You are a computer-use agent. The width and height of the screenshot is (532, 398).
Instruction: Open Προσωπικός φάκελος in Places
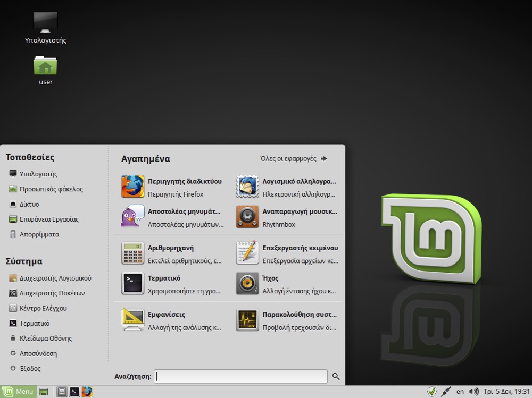(46, 189)
